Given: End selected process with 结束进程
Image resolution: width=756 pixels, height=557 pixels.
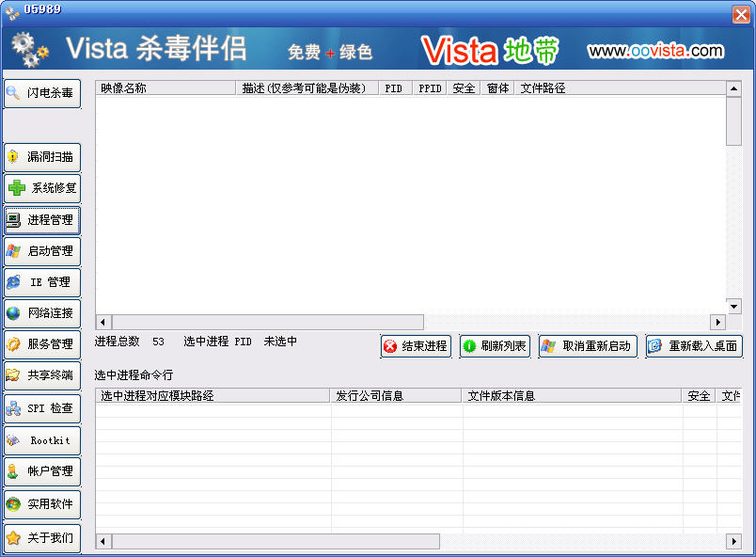Looking at the screenshot, I should tap(417, 346).
